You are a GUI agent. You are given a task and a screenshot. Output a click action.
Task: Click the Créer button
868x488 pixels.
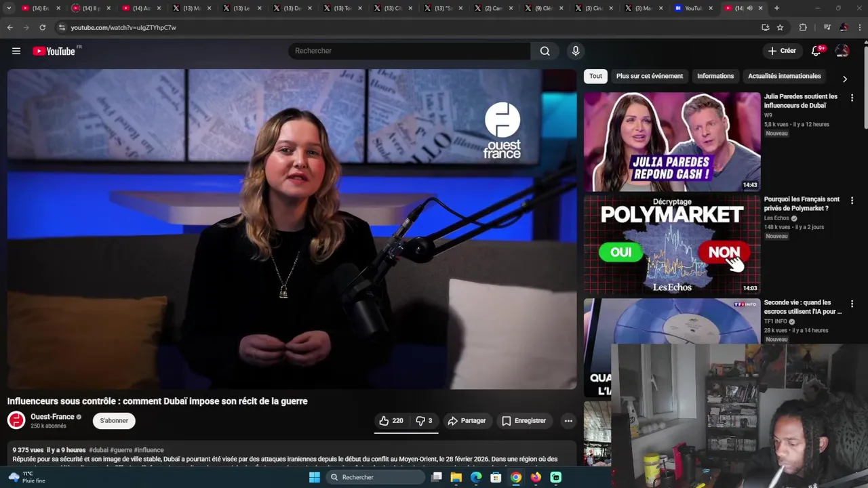click(x=782, y=51)
